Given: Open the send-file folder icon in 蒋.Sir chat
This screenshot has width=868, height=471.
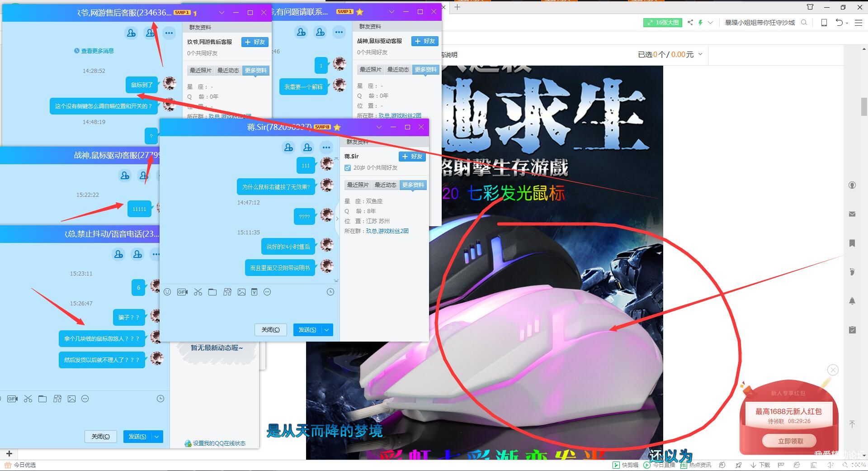Looking at the screenshot, I should point(212,292).
